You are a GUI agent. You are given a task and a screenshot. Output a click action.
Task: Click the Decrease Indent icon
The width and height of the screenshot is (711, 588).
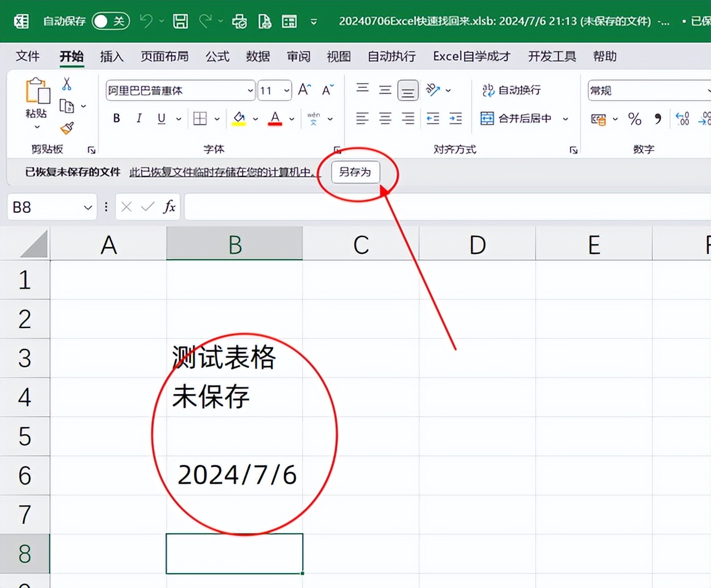click(x=433, y=118)
